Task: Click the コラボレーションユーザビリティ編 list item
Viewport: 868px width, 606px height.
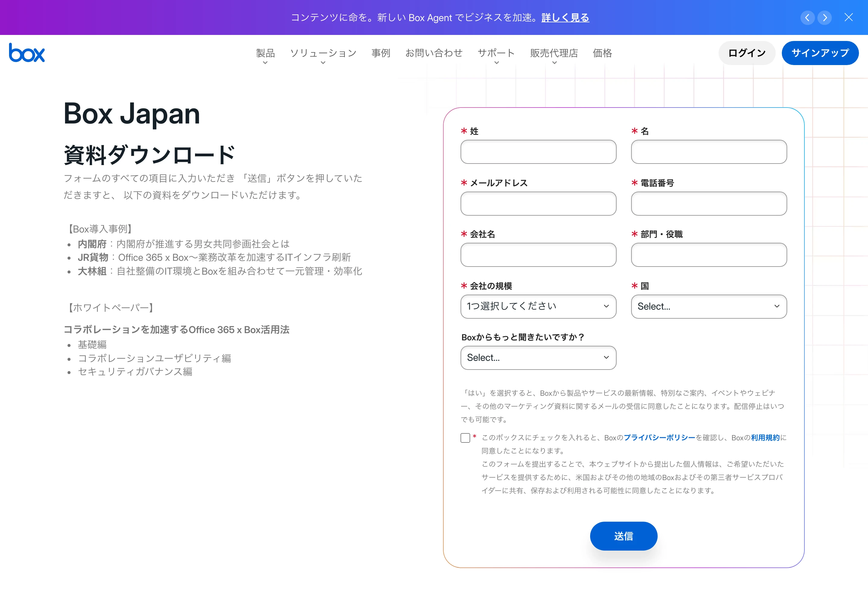Action: pos(154,358)
